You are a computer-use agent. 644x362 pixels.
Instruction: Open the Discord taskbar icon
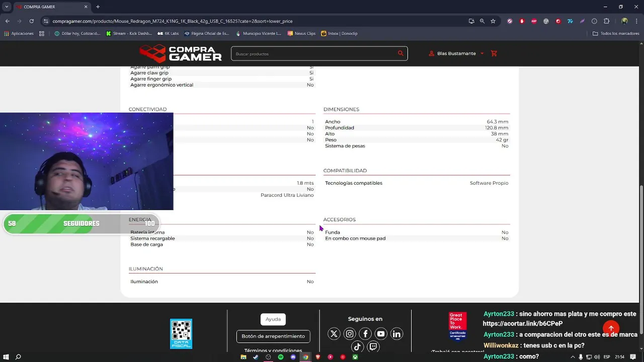click(x=293, y=357)
